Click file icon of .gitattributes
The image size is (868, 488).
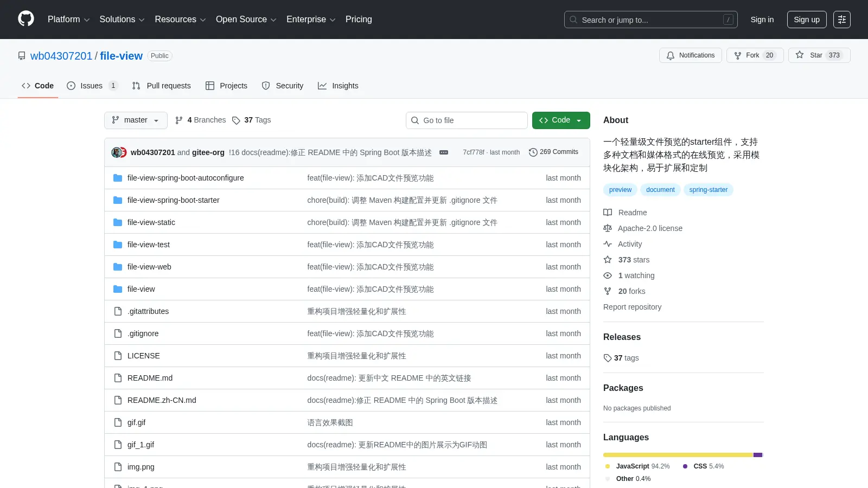pyautogui.click(x=118, y=311)
